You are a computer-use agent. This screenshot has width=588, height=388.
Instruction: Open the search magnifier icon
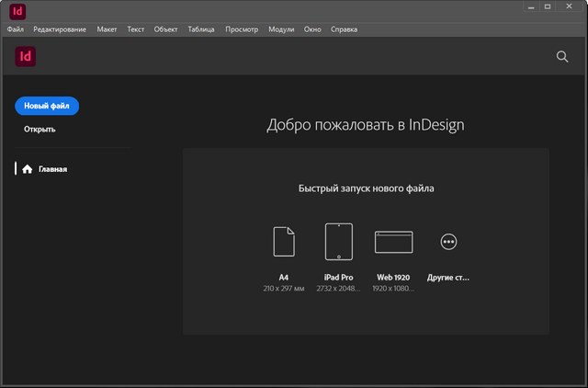click(562, 57)
